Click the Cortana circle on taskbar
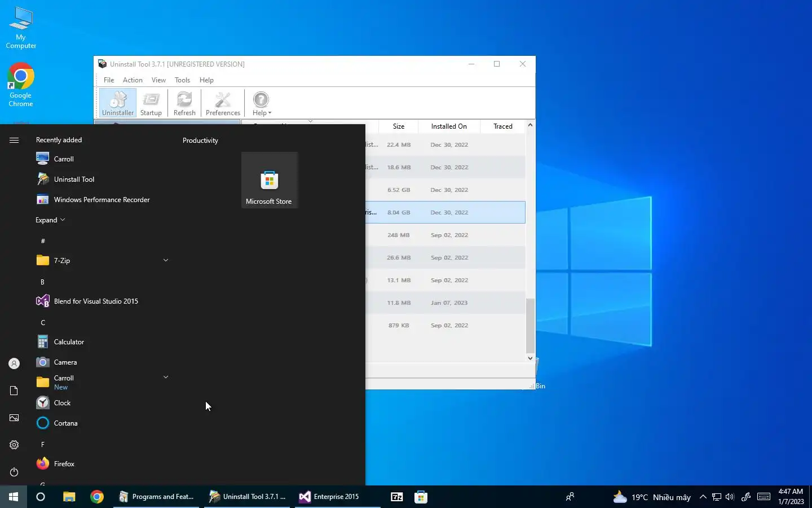812x508 pixels. [x=41, y=497]
